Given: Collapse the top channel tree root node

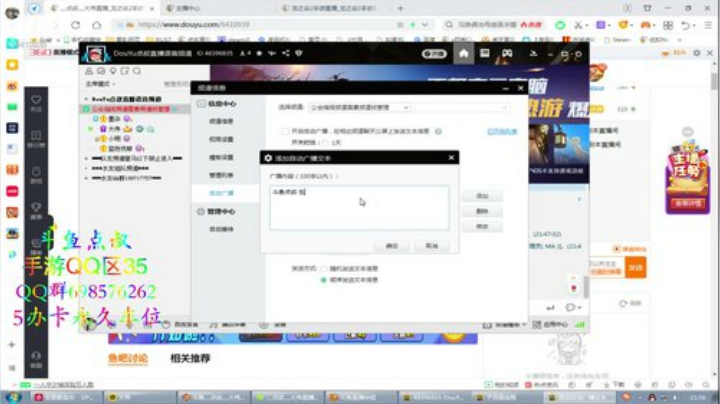Looking at the screenshot, I should pyautogui.click(x=86, y=99).
